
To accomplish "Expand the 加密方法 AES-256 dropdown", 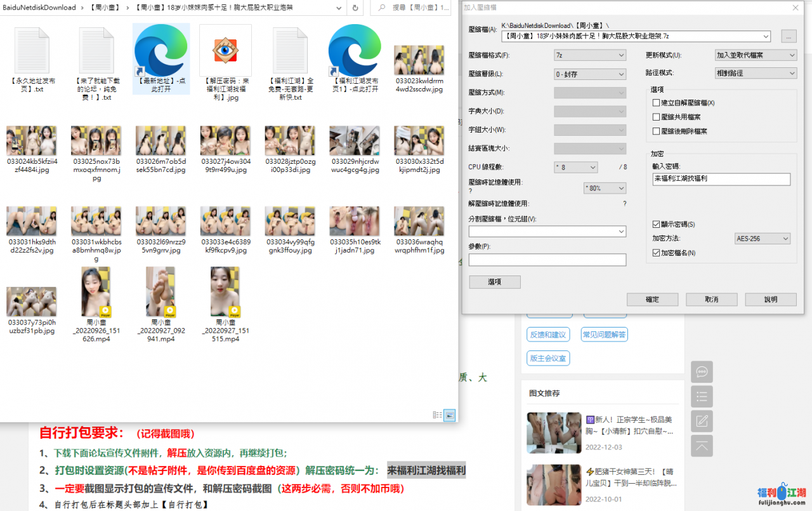I will point(762,239).
